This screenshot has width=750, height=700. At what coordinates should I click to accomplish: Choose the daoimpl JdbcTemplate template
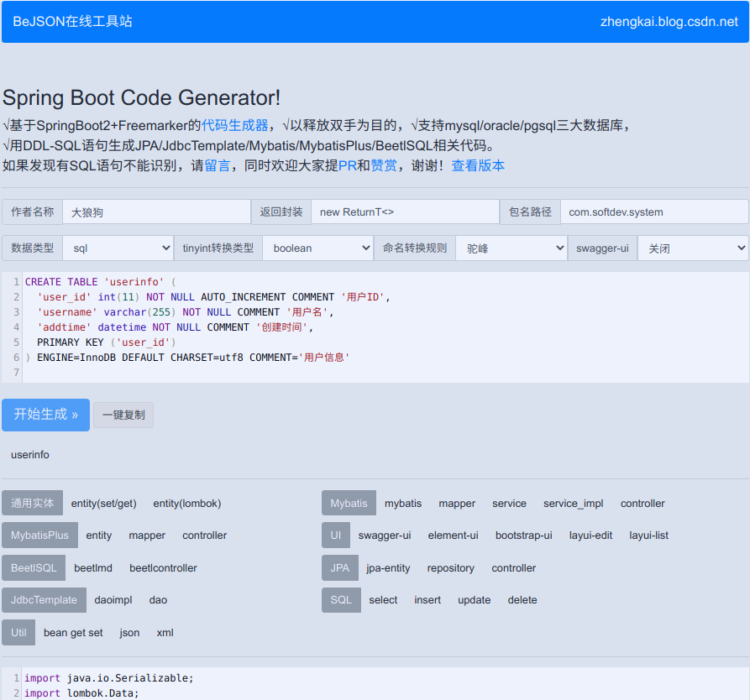coord(113,600)
